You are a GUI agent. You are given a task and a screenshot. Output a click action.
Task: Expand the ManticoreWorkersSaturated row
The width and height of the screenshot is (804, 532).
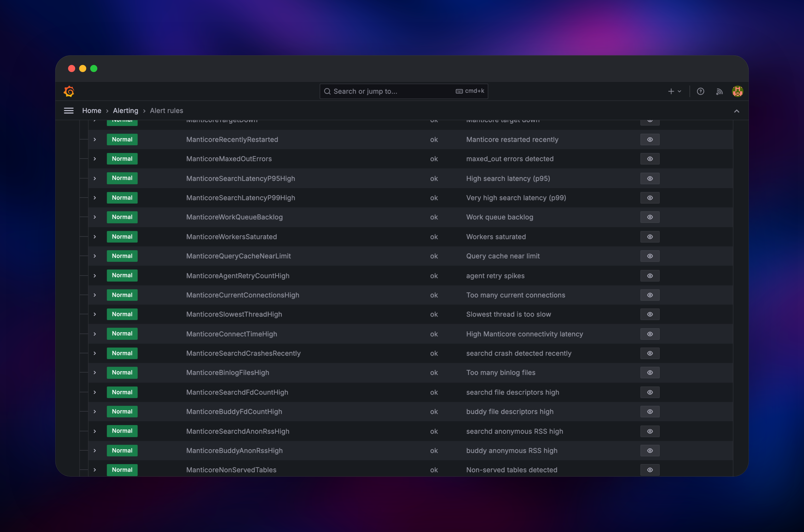[x=95, y=237]
